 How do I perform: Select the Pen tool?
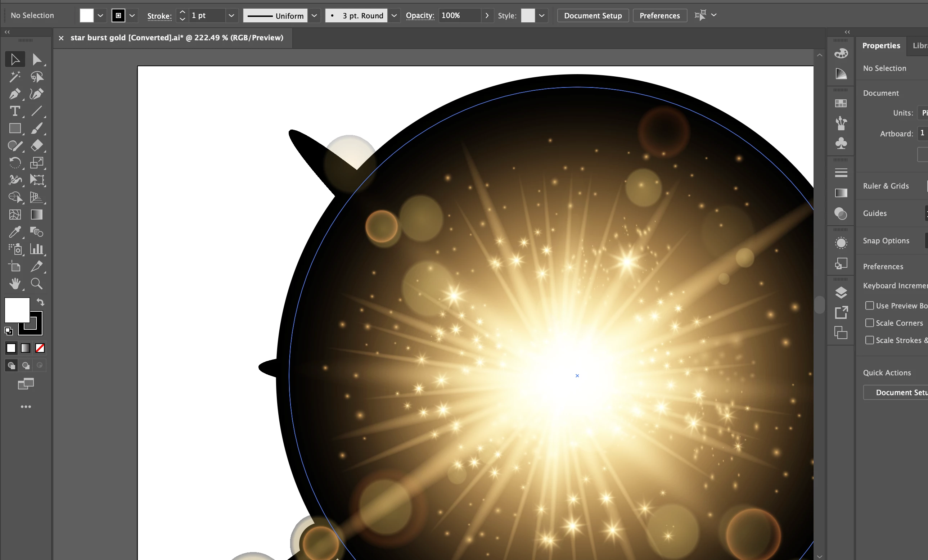click(x=15, y=94)
